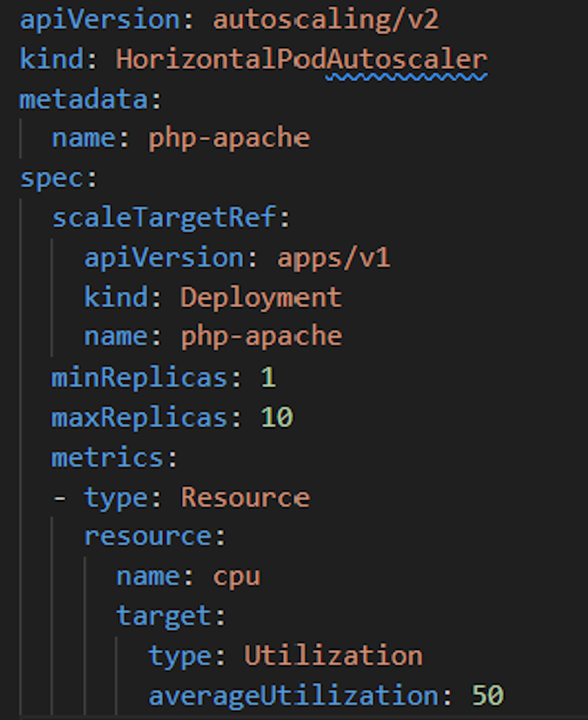Click the php-apache value under metadata
588x720 pixels.
(x=229, y=138)
